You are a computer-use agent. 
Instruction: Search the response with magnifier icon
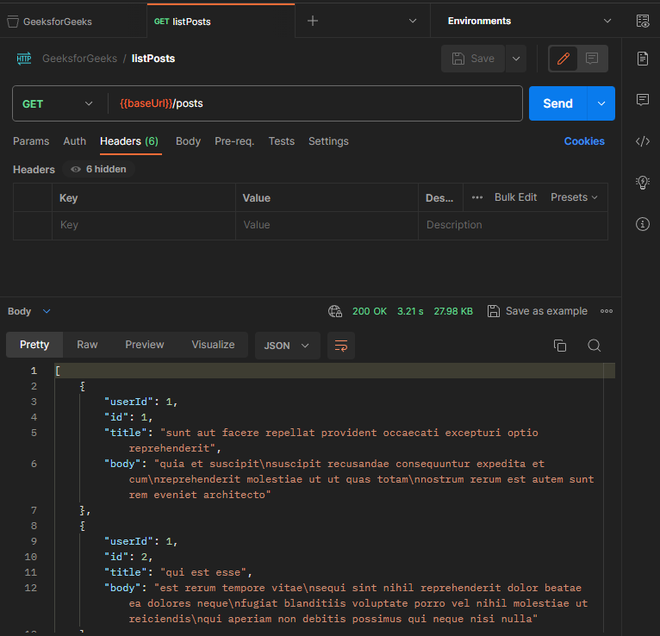[x=594, y=345]
